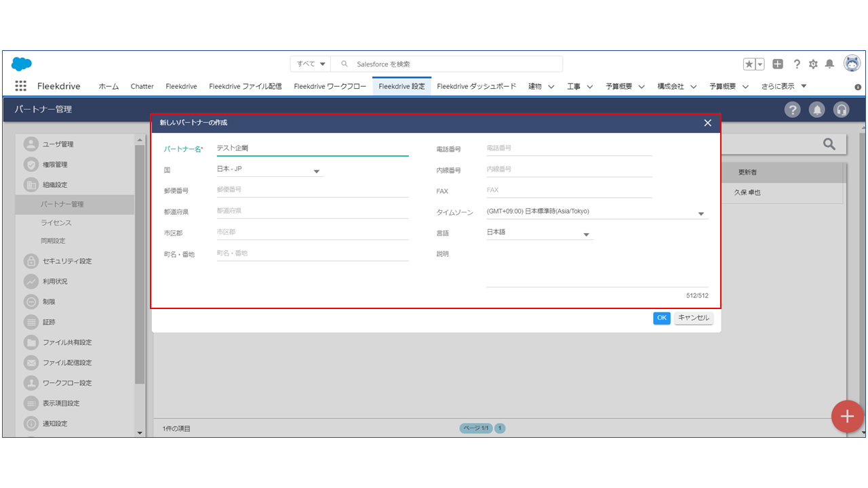Viewport: 868px width, 488px height.
Task: Open the Salesforce setup gear icon
Action: pos(813,64)
